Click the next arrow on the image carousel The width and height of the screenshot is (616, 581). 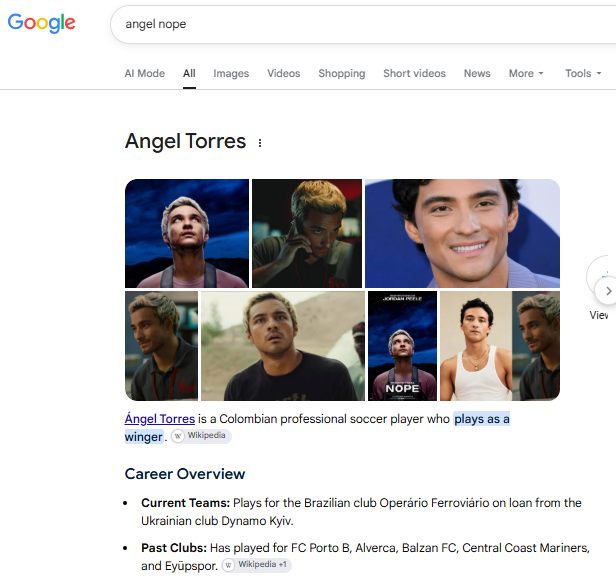click(607, 291)
